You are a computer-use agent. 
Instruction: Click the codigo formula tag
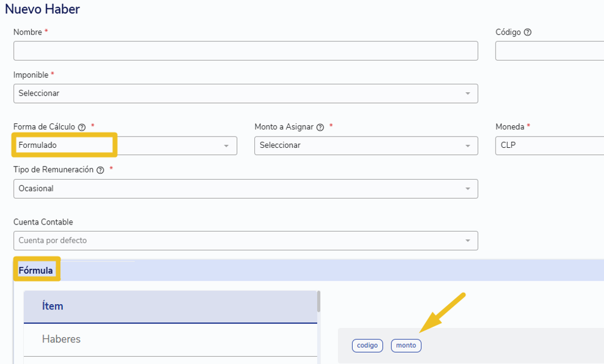(368, 345)
